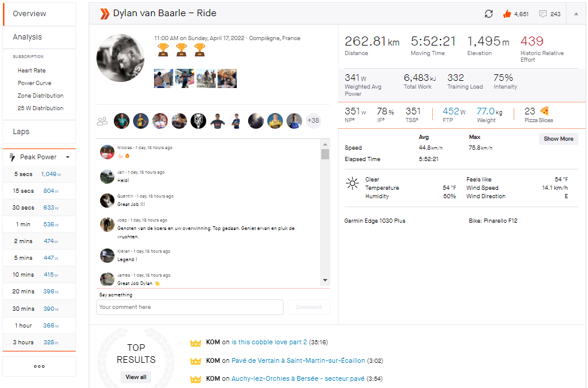The image size is (588, 388).
Task: Click the comments list scrollbar down arrow
Action: point(325,280)
